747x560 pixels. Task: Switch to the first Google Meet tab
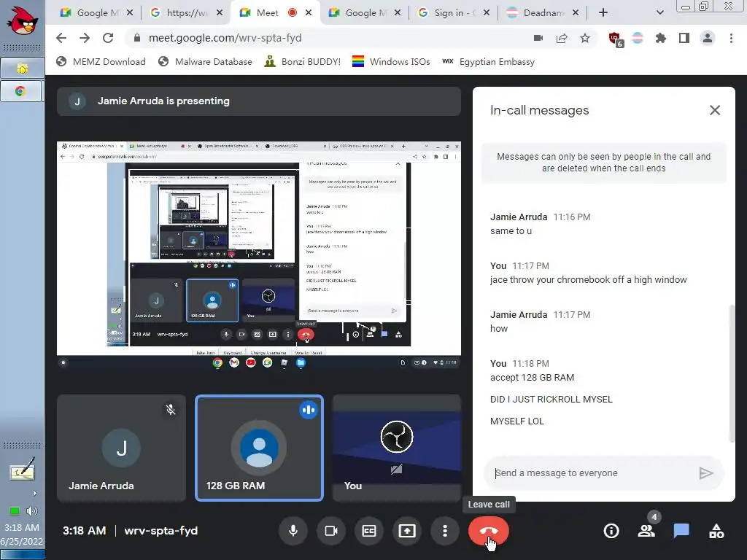(97, 13)
